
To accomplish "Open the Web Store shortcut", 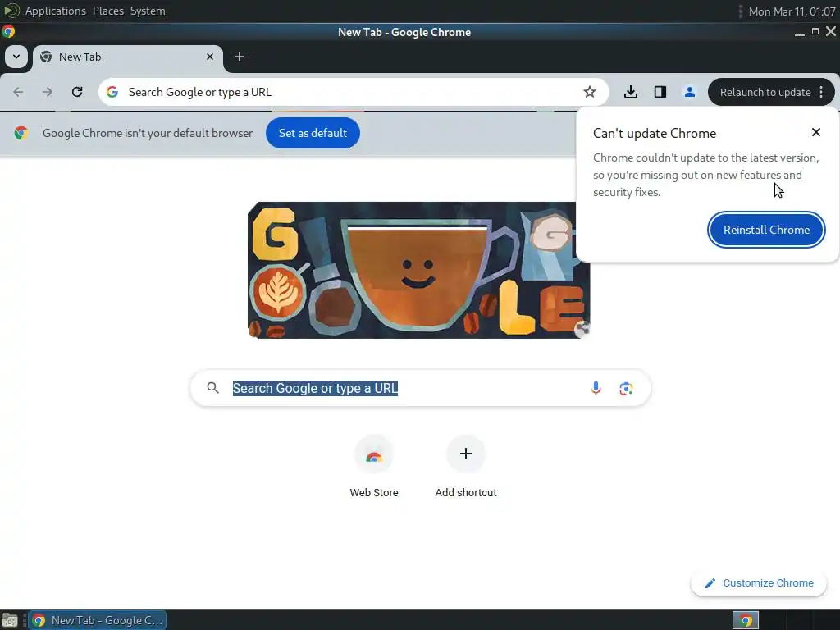I will [374, 467].
